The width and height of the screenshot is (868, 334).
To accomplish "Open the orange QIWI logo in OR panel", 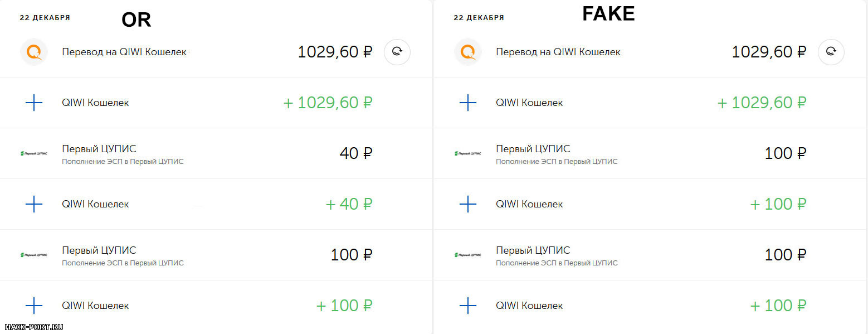I will click(x=33, y=52).
